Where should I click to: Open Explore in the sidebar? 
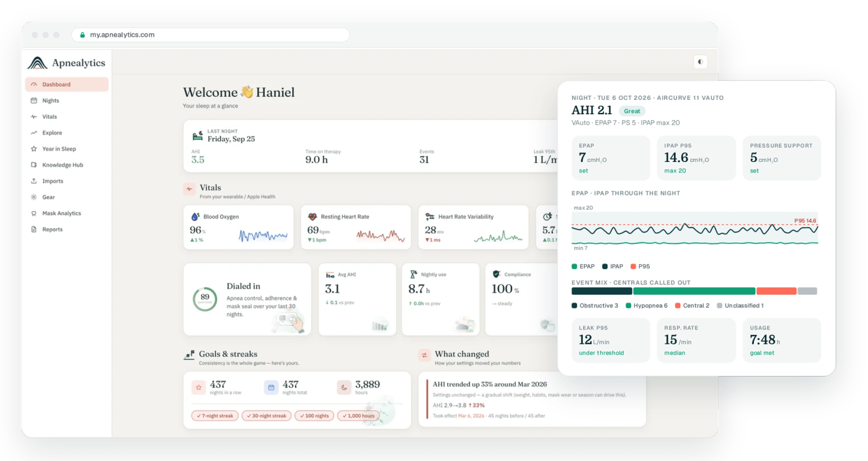pos(67,133)
